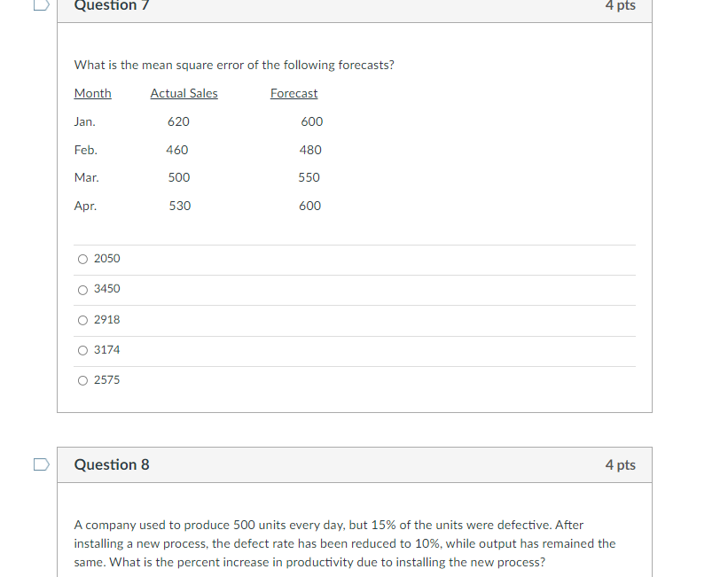Pick the 2918 answer option
The height and width of the screenshot is (577, 728).
pyautogui.click(x=82, y=320)
